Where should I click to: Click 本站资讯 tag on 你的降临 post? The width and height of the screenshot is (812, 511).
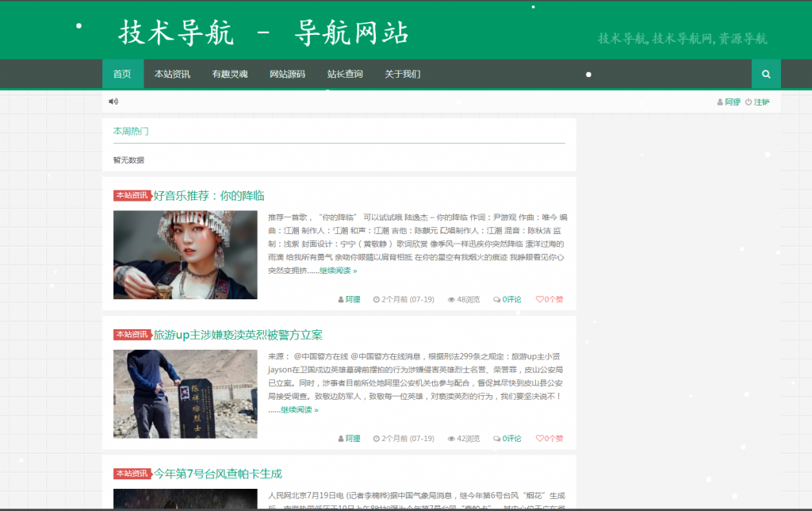point(132,195)
